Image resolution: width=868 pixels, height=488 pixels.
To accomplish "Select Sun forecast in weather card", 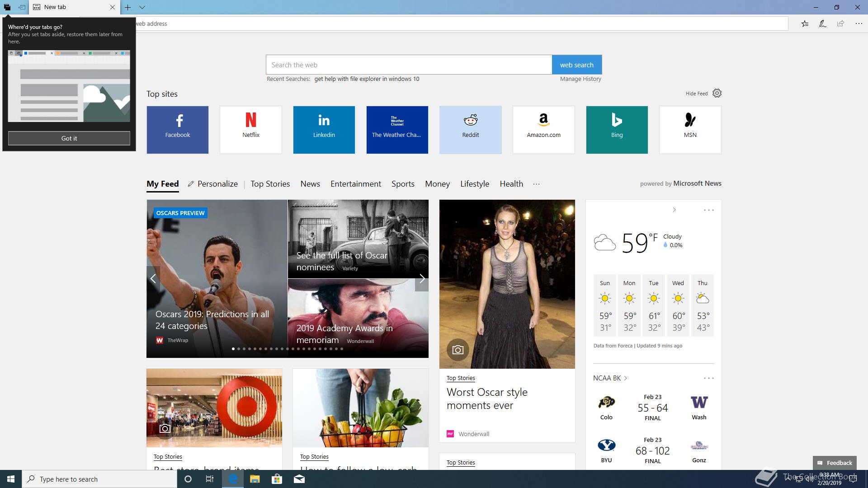I will [605, 305].
